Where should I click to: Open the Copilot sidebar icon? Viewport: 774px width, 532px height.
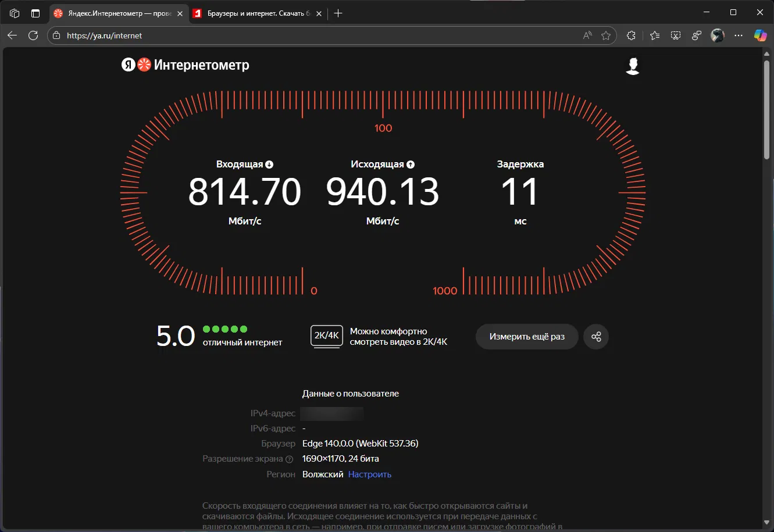(760, 35)
